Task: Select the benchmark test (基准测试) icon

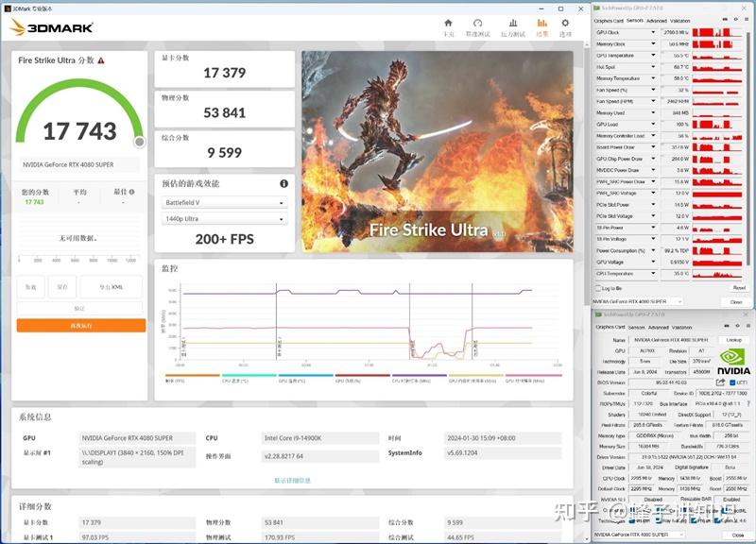Action: tap(475, 25)
